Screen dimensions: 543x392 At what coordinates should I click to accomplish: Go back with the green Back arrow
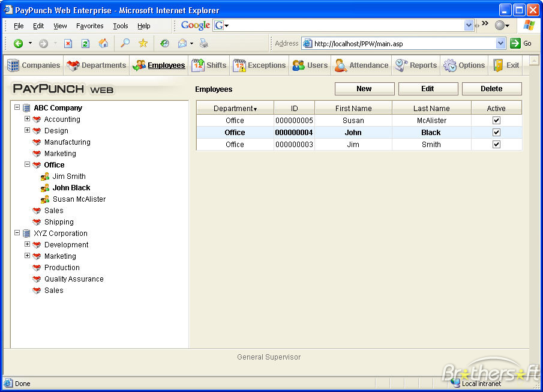(19, 43)
